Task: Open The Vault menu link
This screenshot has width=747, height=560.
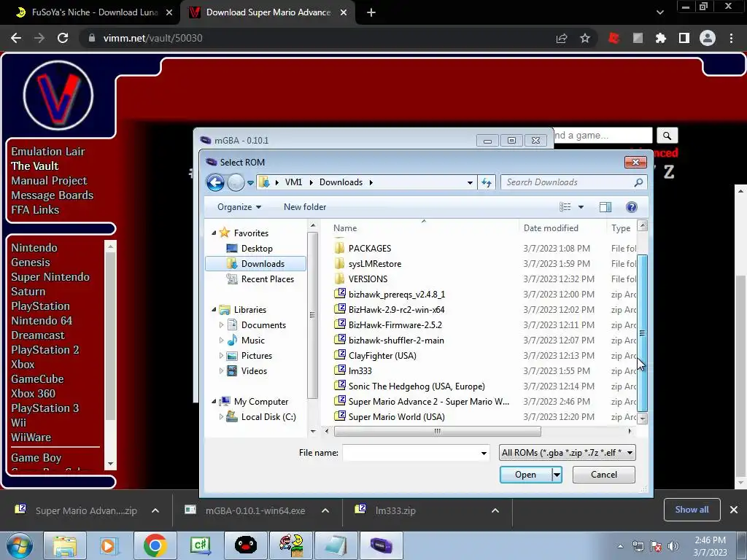Action: click(x=35, y=166)
